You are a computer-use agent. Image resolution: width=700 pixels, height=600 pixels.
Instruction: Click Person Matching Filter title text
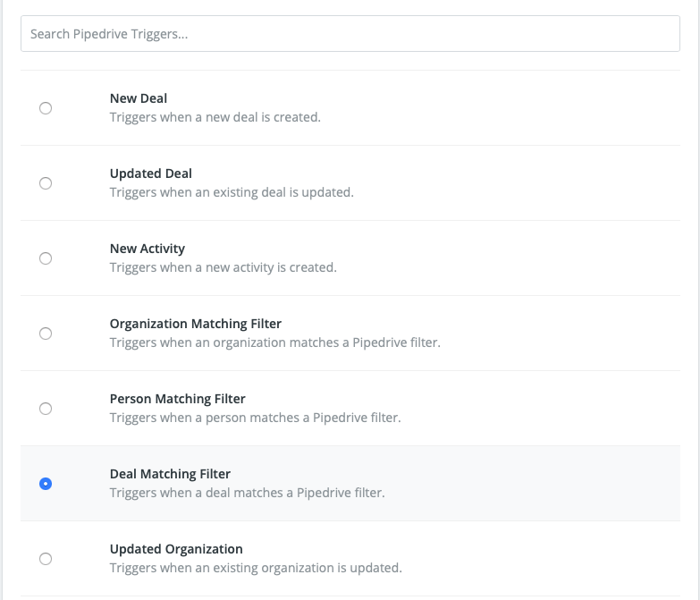click(177, 399)
